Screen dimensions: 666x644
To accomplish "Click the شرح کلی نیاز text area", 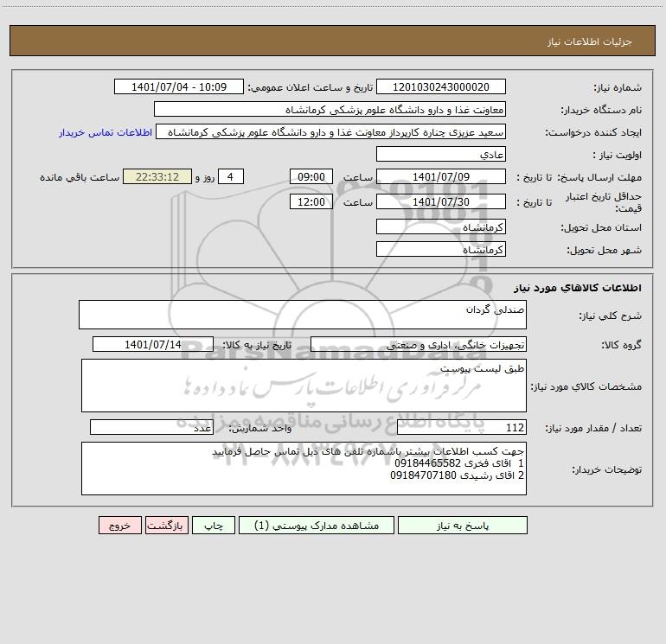I will tap(303, 315).
